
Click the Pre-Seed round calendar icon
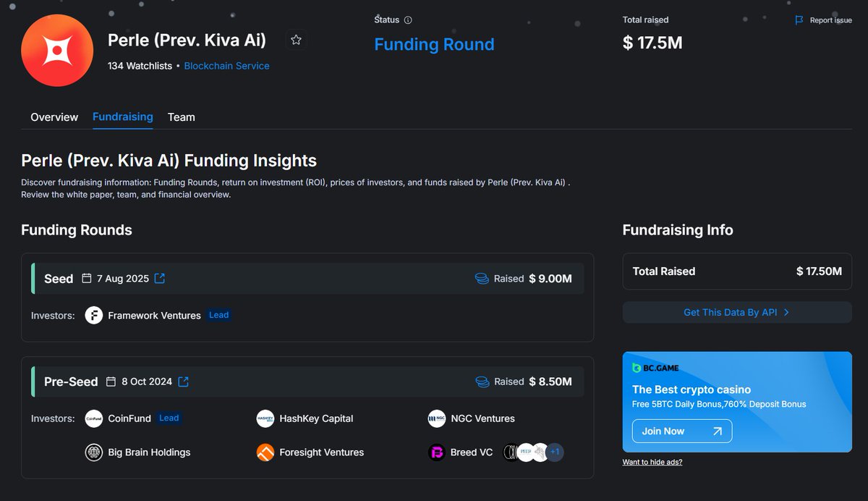[111, 382]
